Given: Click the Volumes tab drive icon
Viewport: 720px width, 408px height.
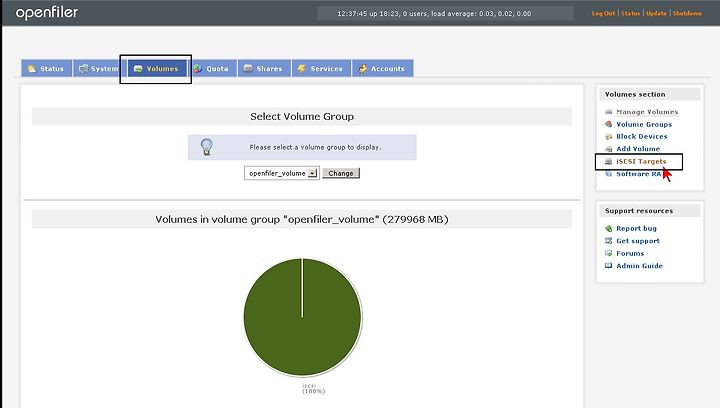Looking at the screenshot, I should 138,69.
